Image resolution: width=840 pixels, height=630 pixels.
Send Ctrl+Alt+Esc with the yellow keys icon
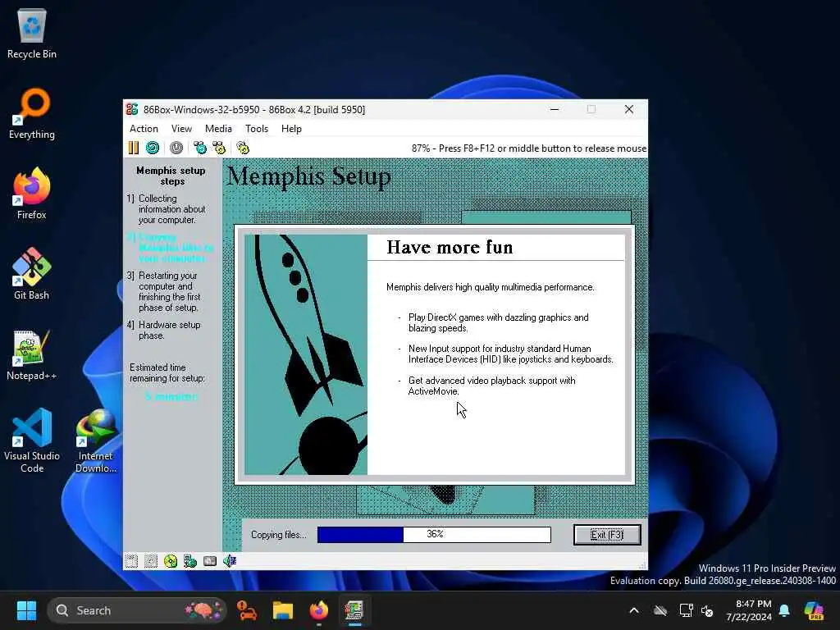pyautogui.click(x=219, y=148)
